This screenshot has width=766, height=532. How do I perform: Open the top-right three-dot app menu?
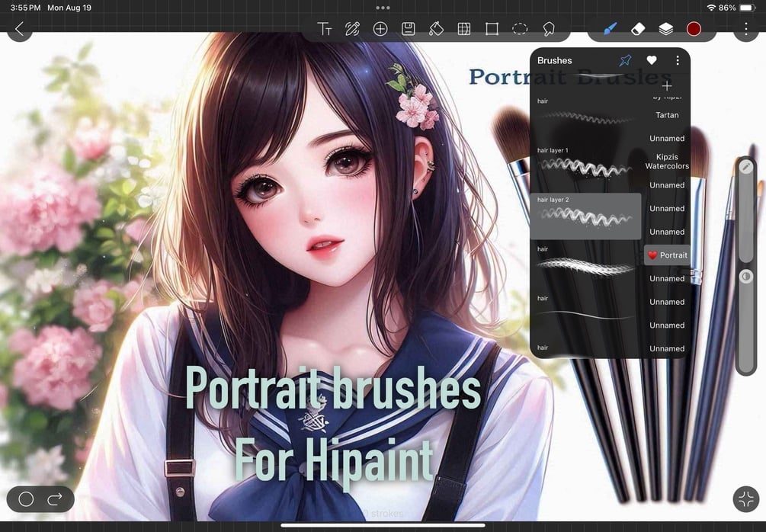[x=746, y=29]
